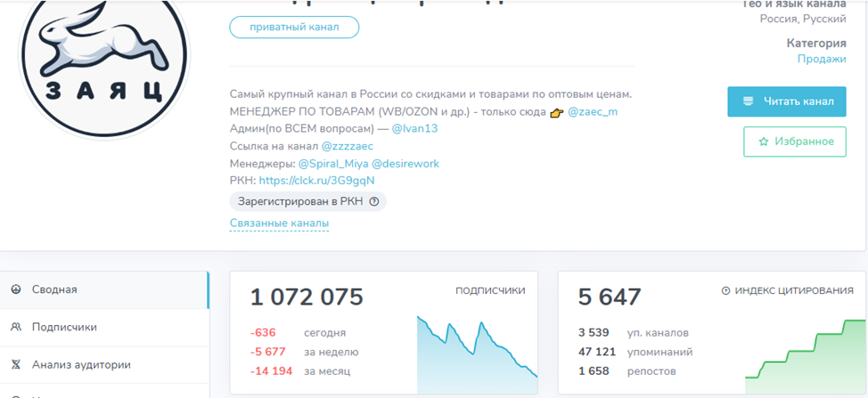868x398 pixels.
Task: Open the Читать канал button
Action: coord(787,102)
